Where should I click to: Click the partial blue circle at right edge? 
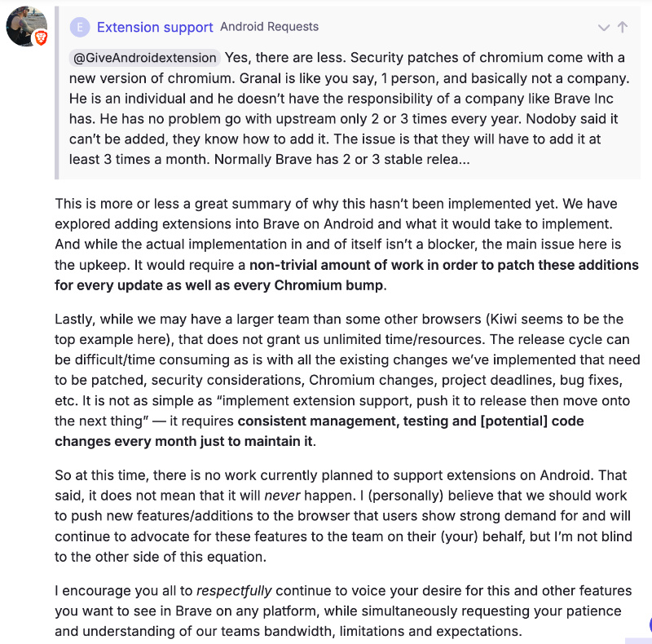650,624
